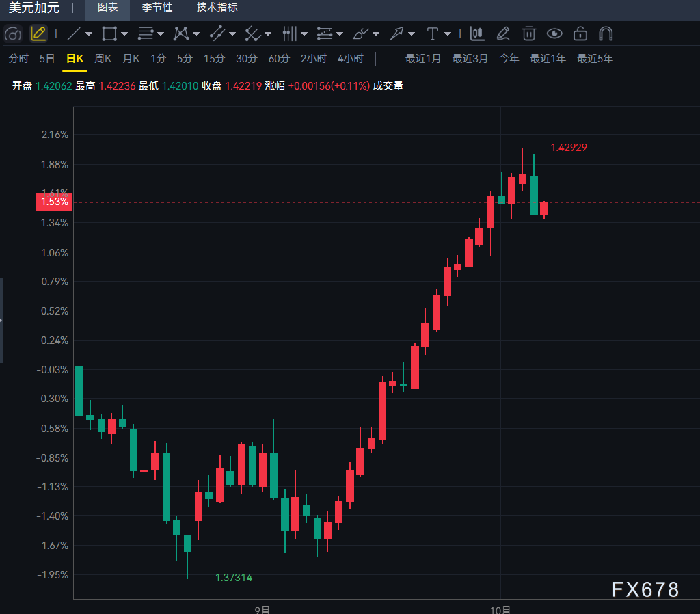This screenshot has height=614, width=700.
Task: Expand the pattern tool dropdown arrow
Action: pyautogui.click(x=196, y=34)
